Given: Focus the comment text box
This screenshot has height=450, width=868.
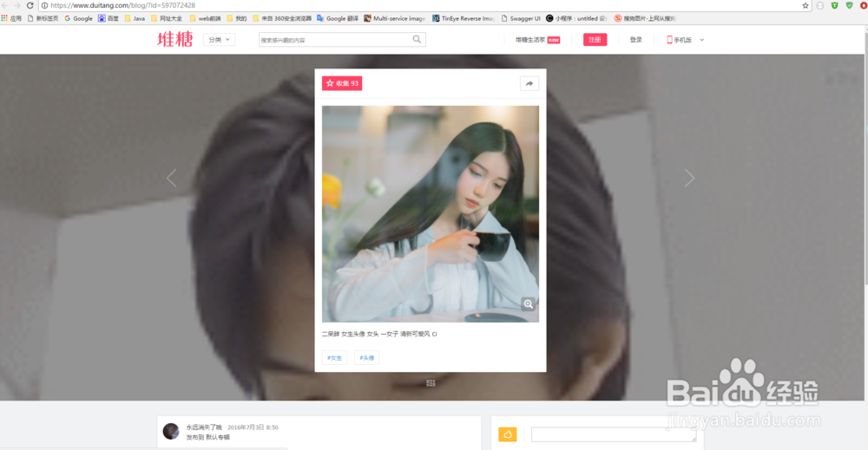Looking at the screenshot, I should coord(614,434).
